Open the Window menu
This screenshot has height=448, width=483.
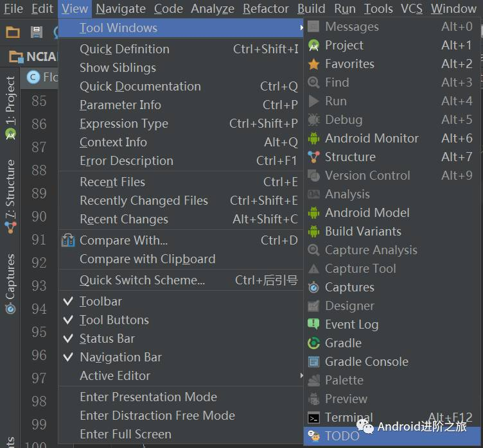click(453, 8)
